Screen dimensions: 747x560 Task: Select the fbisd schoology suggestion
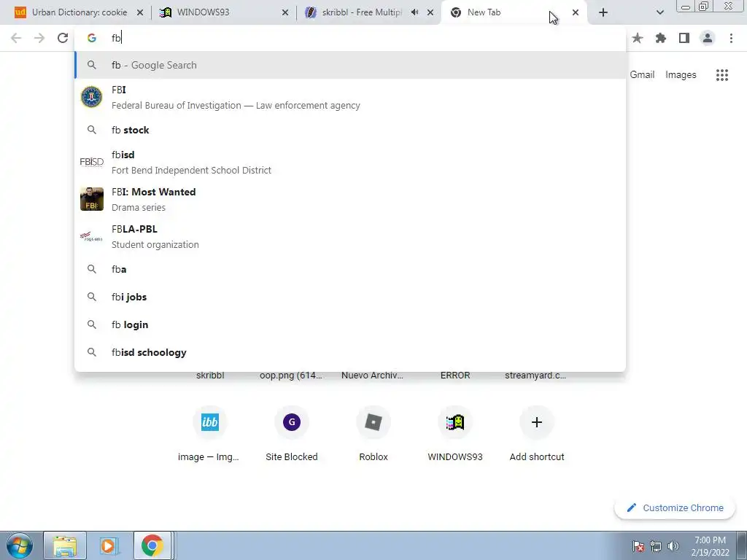(x=350, y=352)
